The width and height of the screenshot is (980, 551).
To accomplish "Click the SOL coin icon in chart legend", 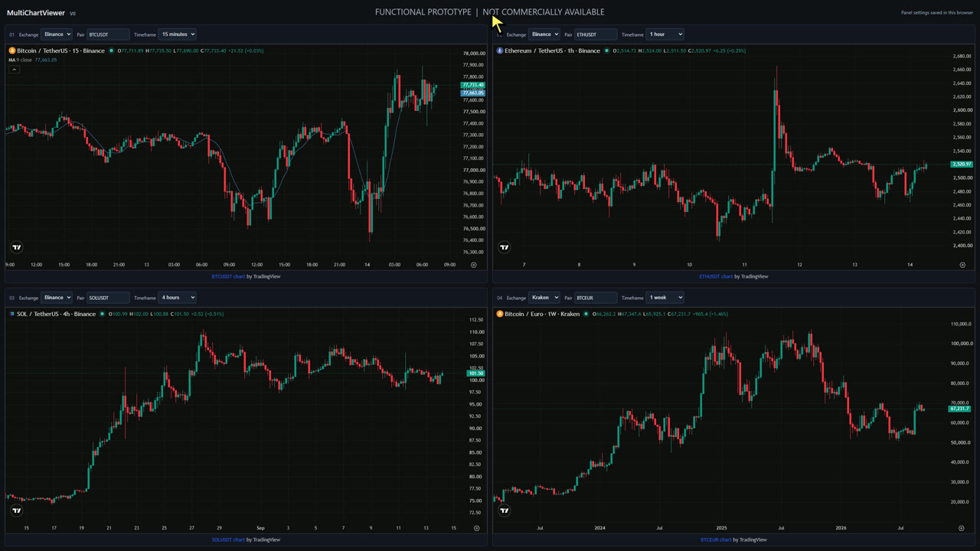I will [x=12, y=314].
